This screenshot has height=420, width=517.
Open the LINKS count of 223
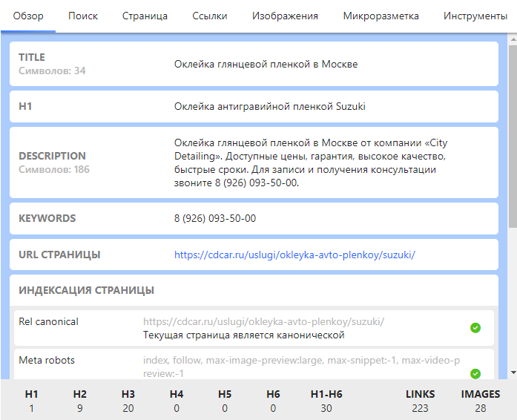tap(420, 401)
